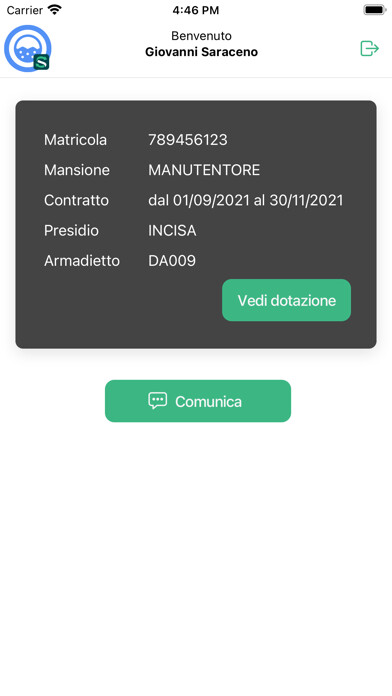Select matricola number 789456123
The image size is (392, 696).
point(188,140)
